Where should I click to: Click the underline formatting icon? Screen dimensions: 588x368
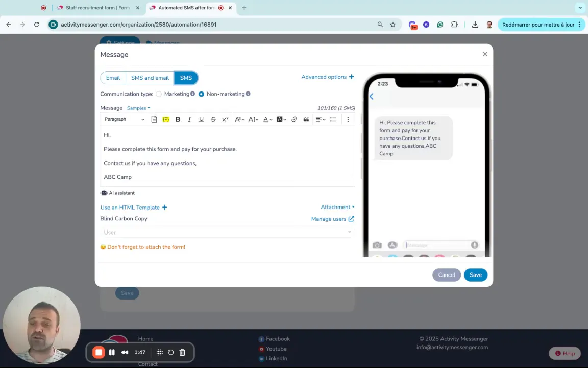(201, 119)
